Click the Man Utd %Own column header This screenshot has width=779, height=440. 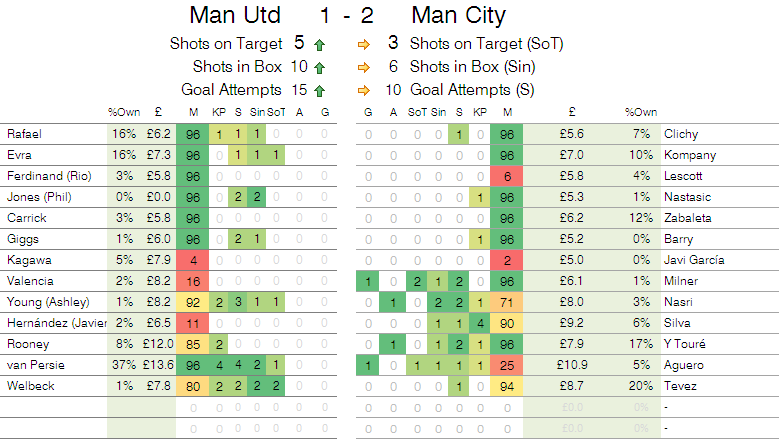tap(123, 112)
